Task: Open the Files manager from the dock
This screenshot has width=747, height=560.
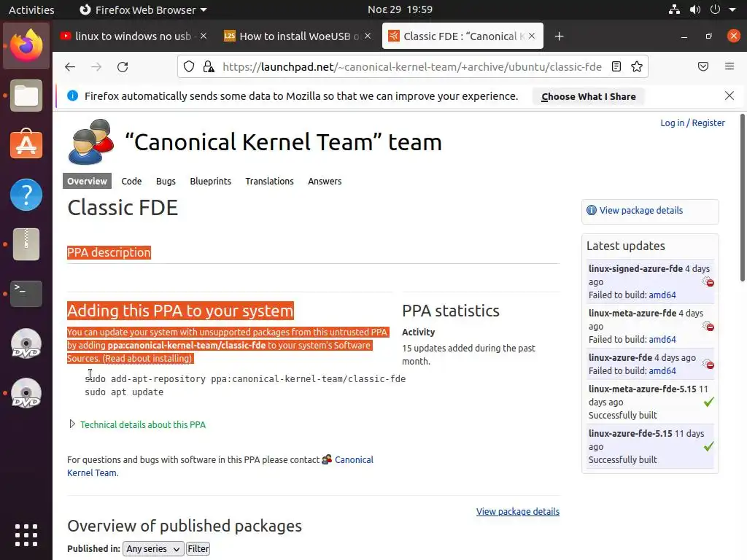Action: (x=26, y=96)
